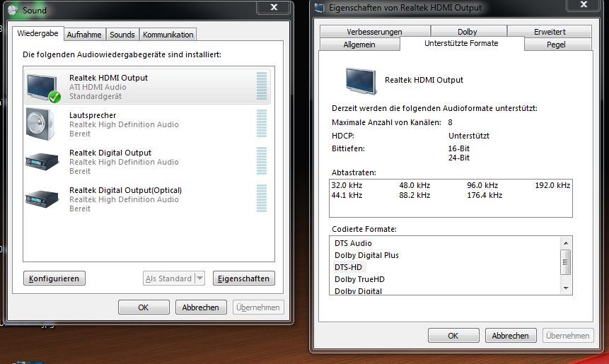Click the Sound window title icon
609x364 pixels.
click(13, 10)
